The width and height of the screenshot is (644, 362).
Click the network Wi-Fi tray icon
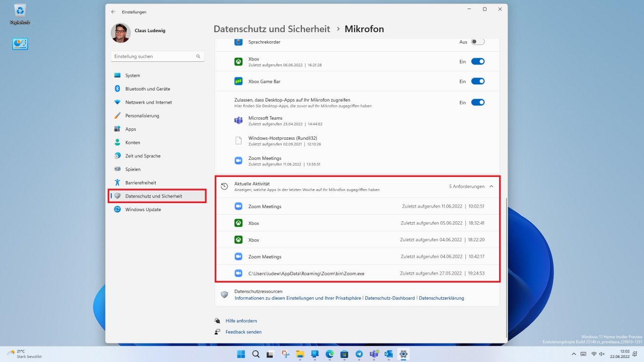click(x=594, y=354)
